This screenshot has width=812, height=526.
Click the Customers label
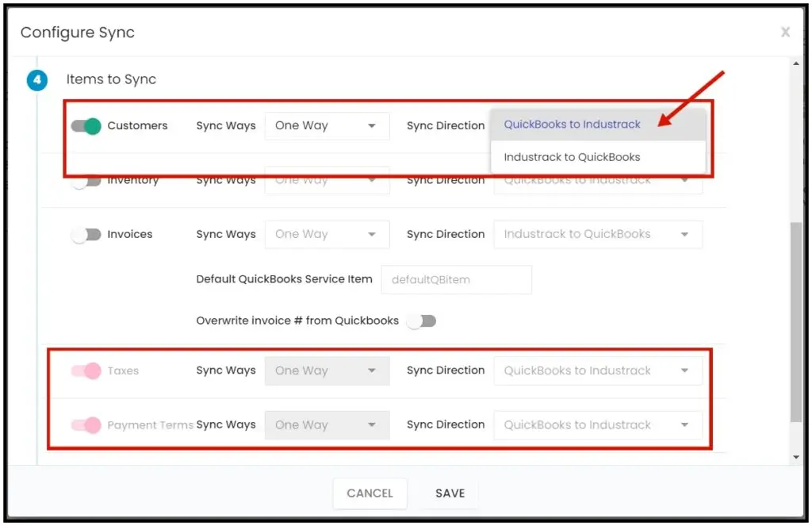point(137,126)
